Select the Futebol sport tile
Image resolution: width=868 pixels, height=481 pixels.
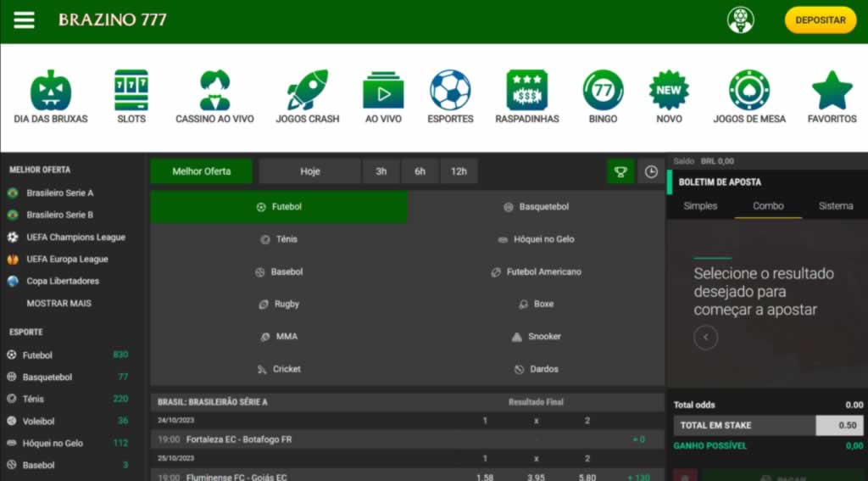pyautogui.click(x=279, y=207)
